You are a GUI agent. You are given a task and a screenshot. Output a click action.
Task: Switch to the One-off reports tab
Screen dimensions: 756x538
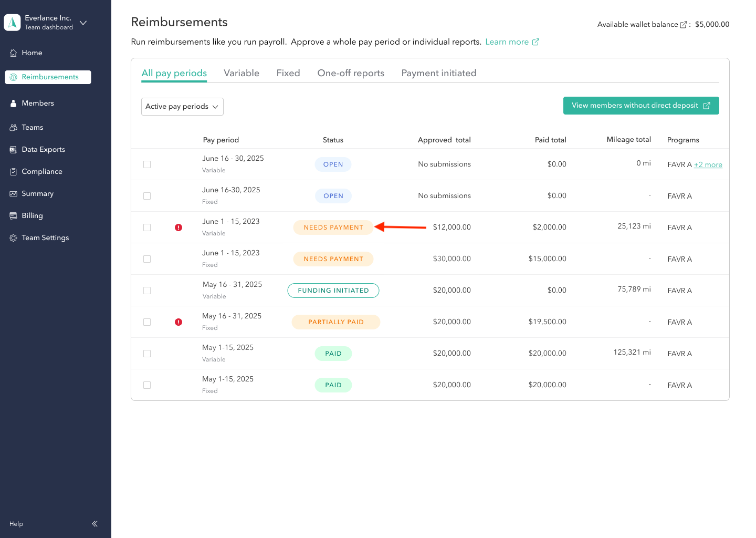click(x=350, y=73)
